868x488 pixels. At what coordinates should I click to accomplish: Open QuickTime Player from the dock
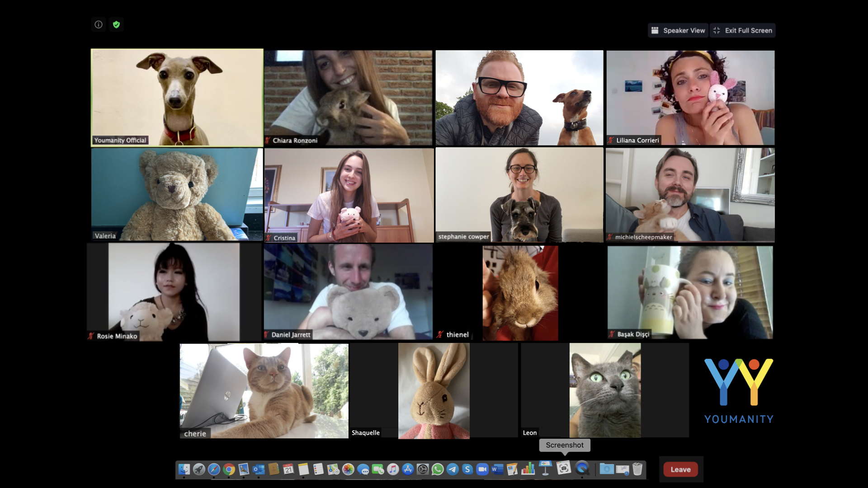point(583,468)
